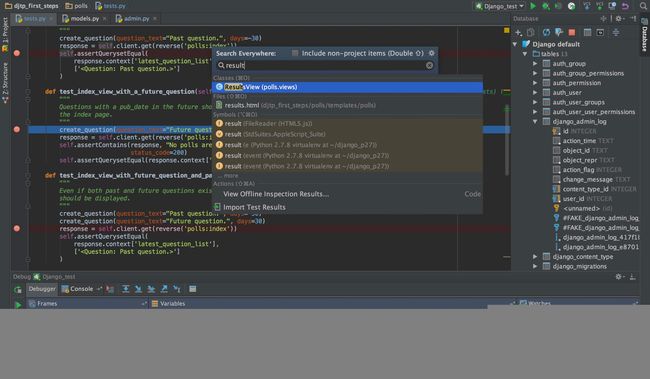This screenshot has height=379, width=650.
Task: Add a new data source with plus icon
Action: point(518,32)
